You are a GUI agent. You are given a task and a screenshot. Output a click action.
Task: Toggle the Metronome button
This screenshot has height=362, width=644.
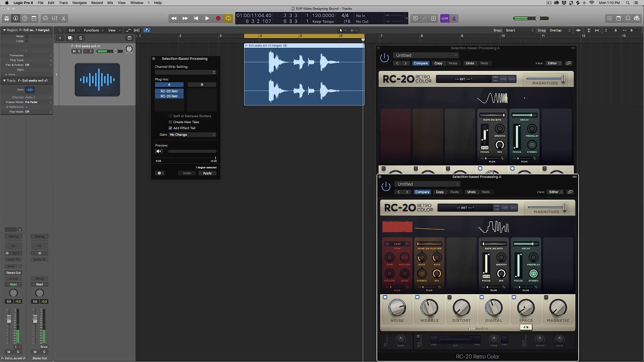(453, 19)
